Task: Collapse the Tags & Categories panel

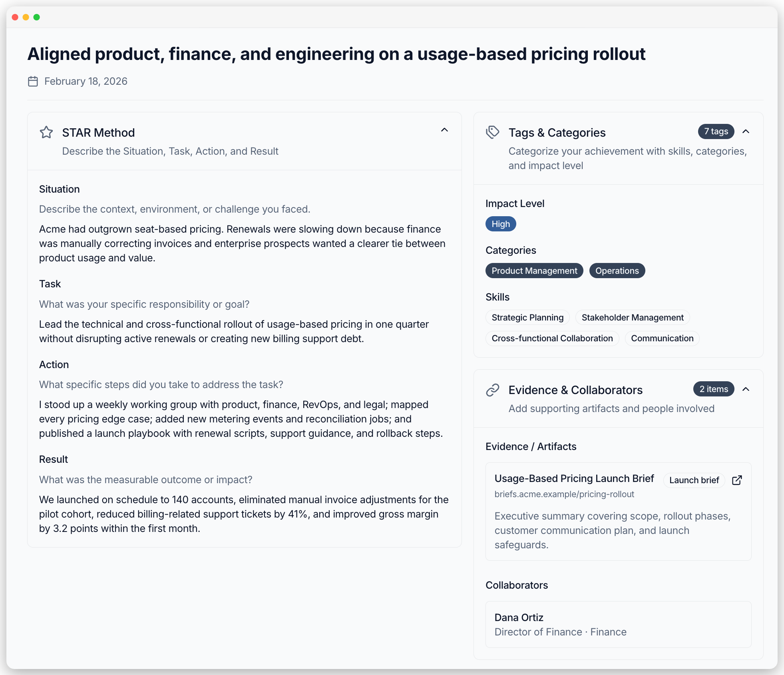Action: pyautogui.click(x=746, y=131)
